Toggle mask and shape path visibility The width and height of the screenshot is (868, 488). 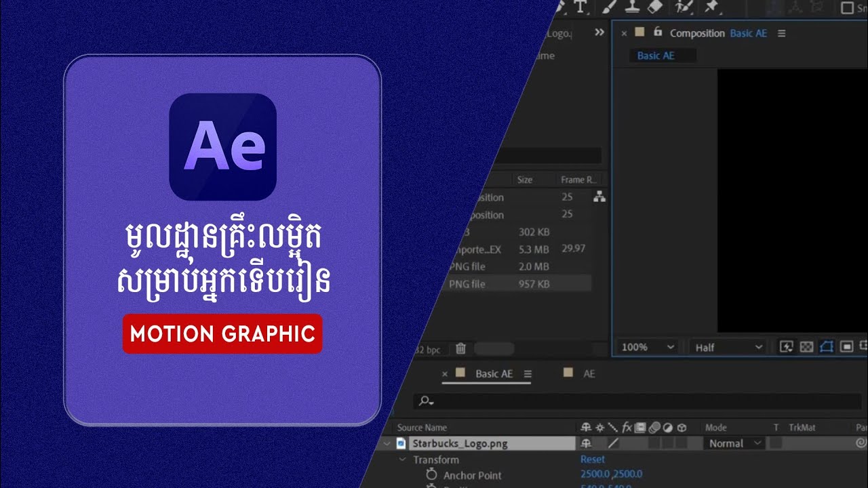point(826,347)
